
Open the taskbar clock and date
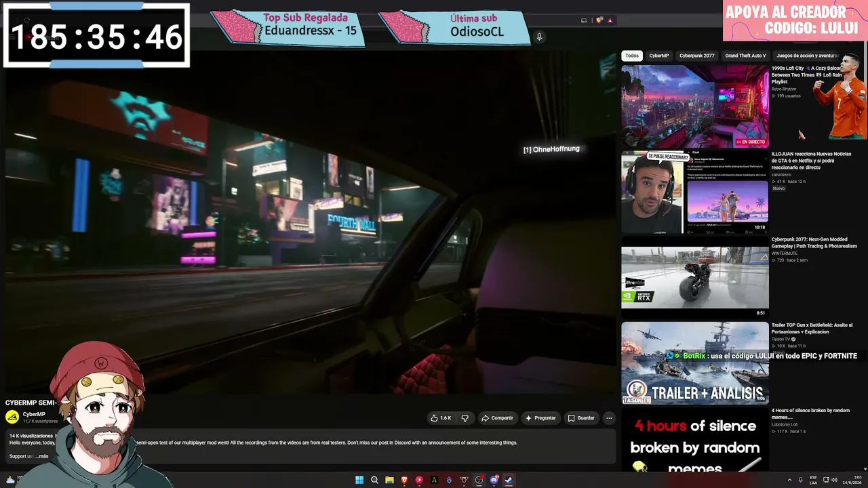pyautogui.click(x=852, y=480)
